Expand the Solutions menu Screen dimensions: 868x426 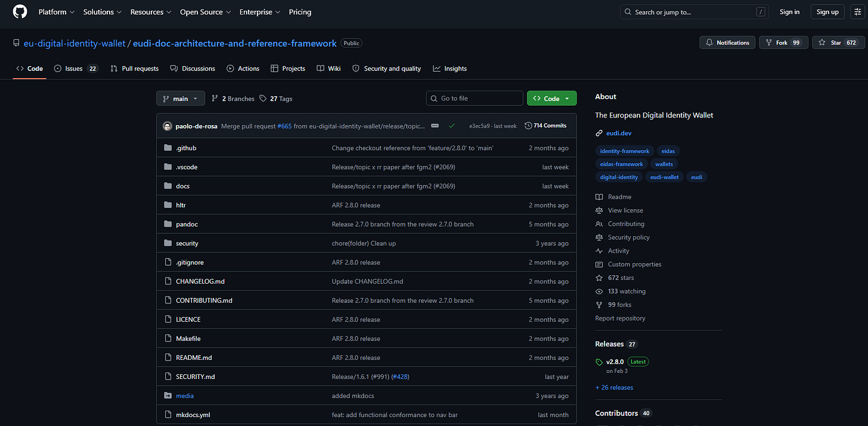pyautogui.click(x=102, y=12)
